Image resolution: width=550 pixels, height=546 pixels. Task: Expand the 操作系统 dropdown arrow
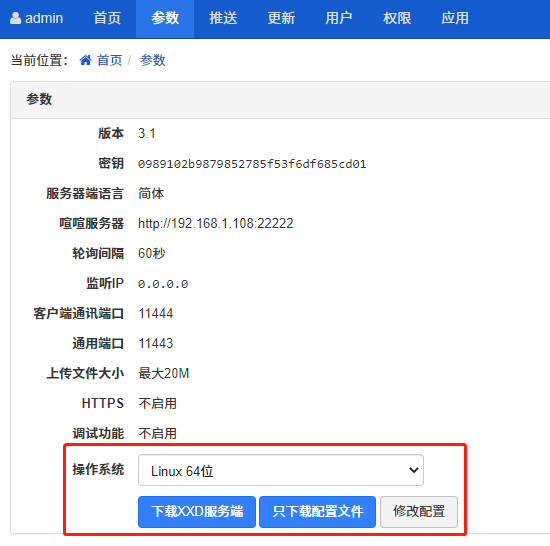pyautogui.click(x=414, y=470)
